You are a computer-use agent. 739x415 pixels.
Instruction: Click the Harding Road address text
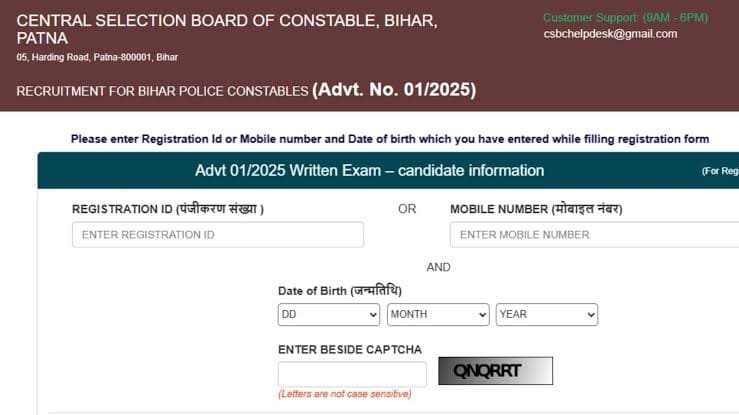pos(97,57)
